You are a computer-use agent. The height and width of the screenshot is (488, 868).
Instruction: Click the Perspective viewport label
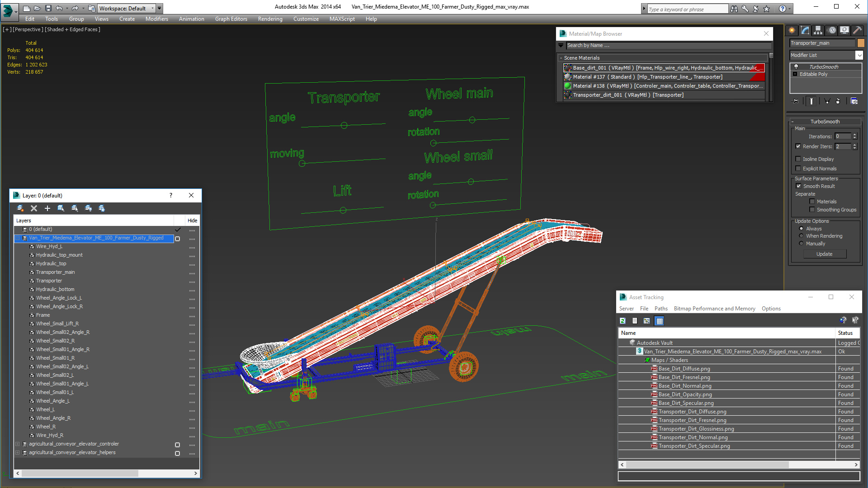pos(28,29)
